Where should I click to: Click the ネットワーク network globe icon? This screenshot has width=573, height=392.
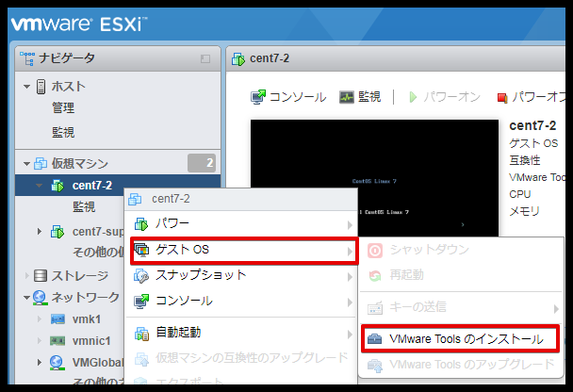40,298
